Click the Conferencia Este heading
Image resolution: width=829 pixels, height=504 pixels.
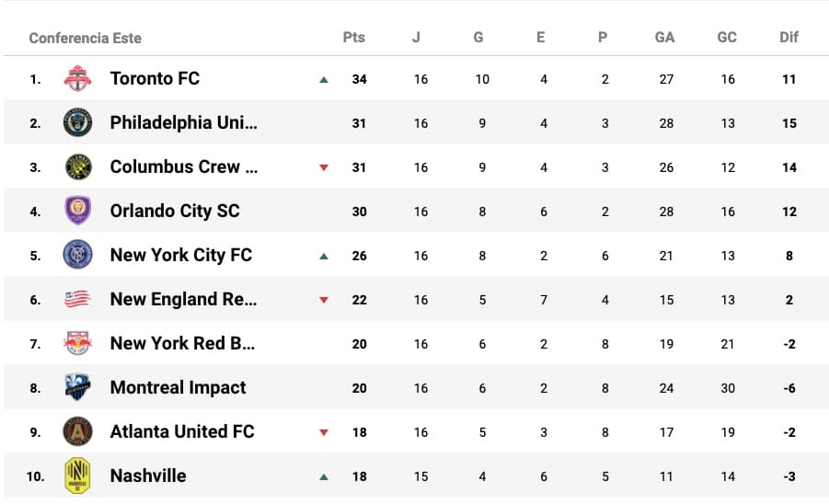click(x=85, y=39)
